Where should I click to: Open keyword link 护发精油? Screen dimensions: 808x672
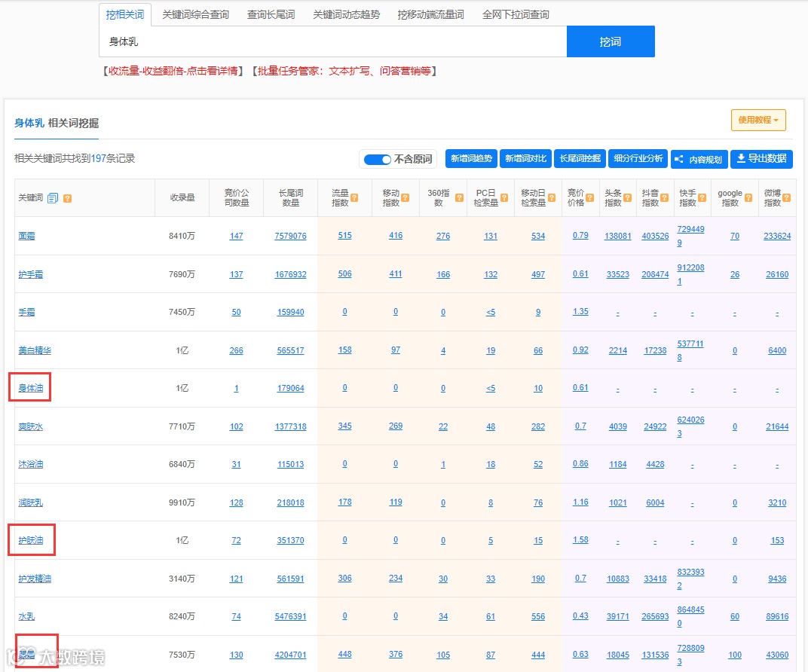[x=35, y=579]
